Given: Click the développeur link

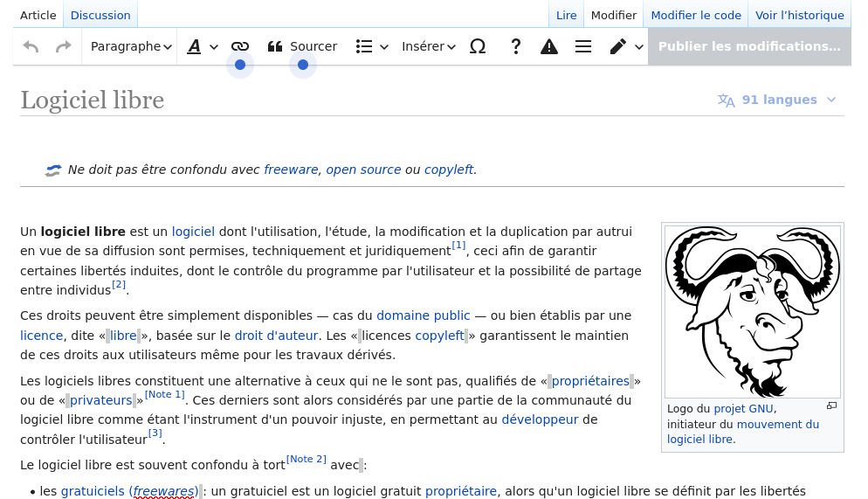Looking at the screenshot, I should point(540,419).
